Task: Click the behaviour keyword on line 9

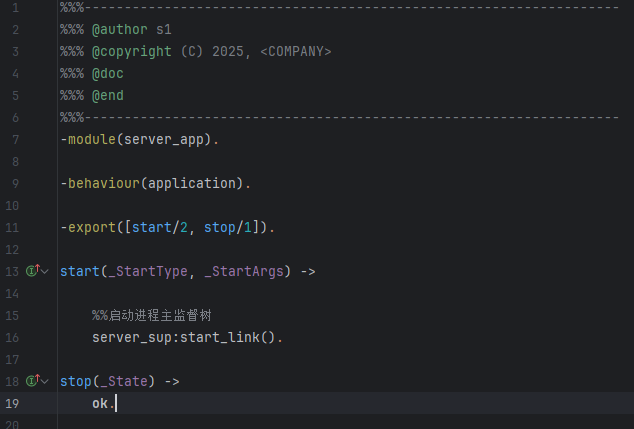Action: [104, 184]
